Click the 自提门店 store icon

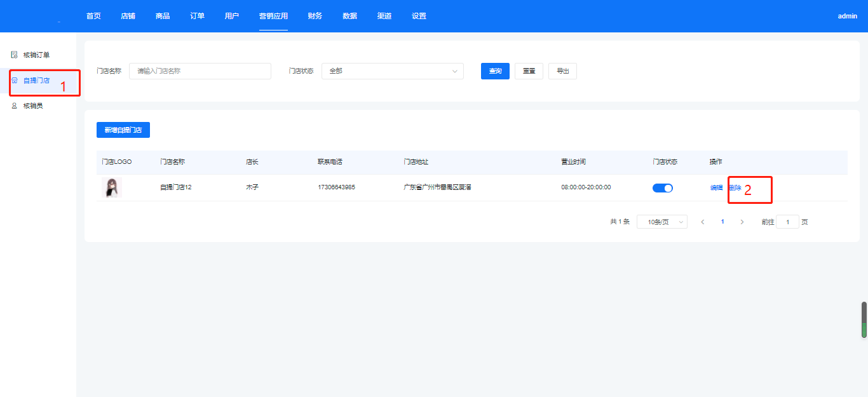tap(14, 81)
